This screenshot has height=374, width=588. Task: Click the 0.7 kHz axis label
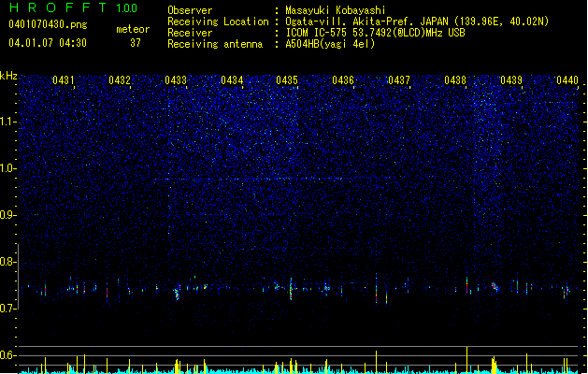(x=8, y=309)
